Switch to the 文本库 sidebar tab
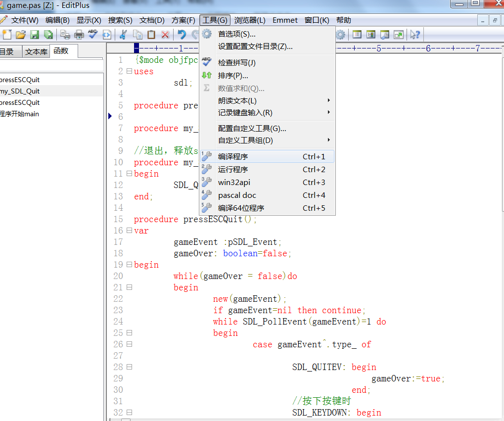The image size is (504, 421). point(36,52)
